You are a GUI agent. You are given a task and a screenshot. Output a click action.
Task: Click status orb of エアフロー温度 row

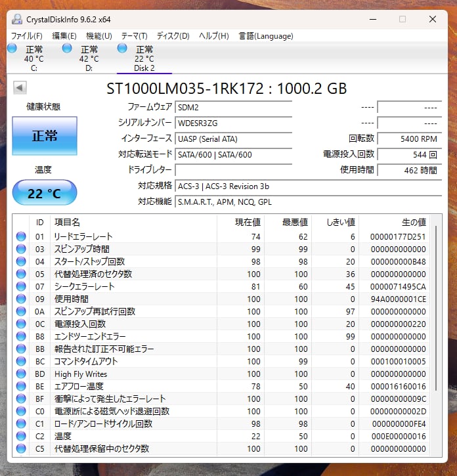[21, 386]
